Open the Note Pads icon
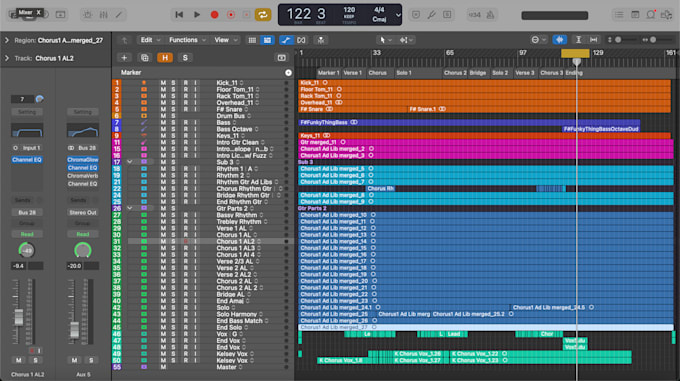 (x=635, y=15)
